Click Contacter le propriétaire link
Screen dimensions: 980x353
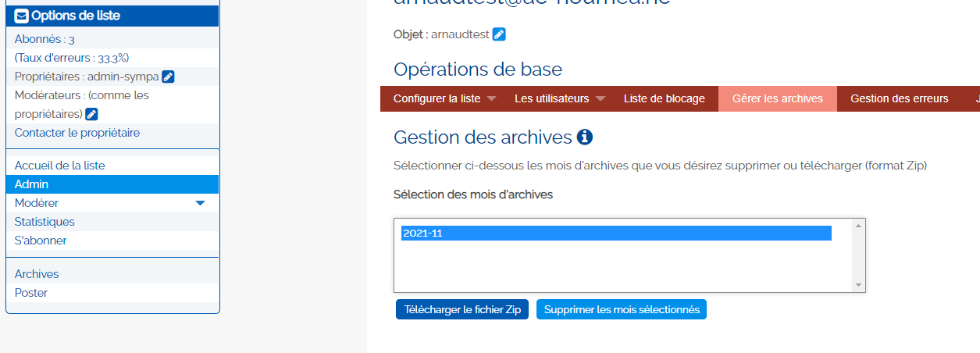point(77,133)
